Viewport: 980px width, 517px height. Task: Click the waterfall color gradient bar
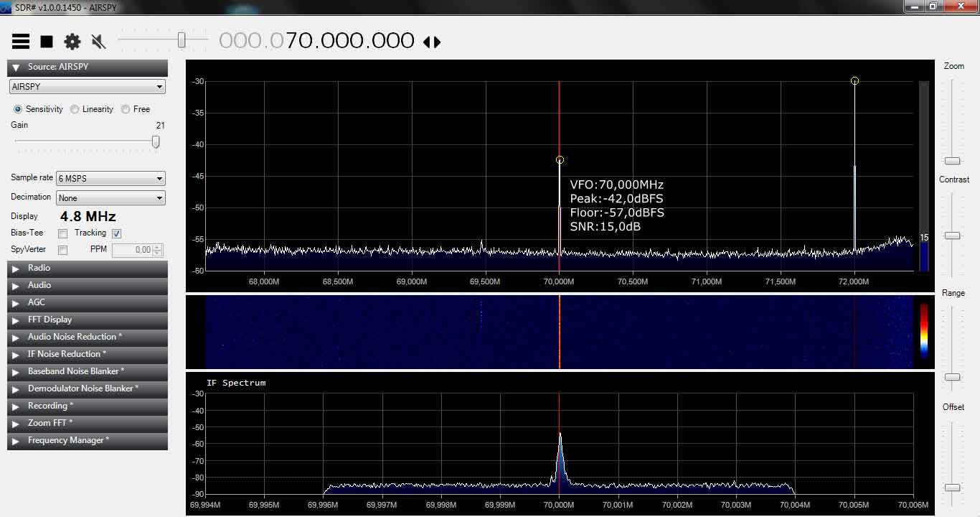point(923,331)
